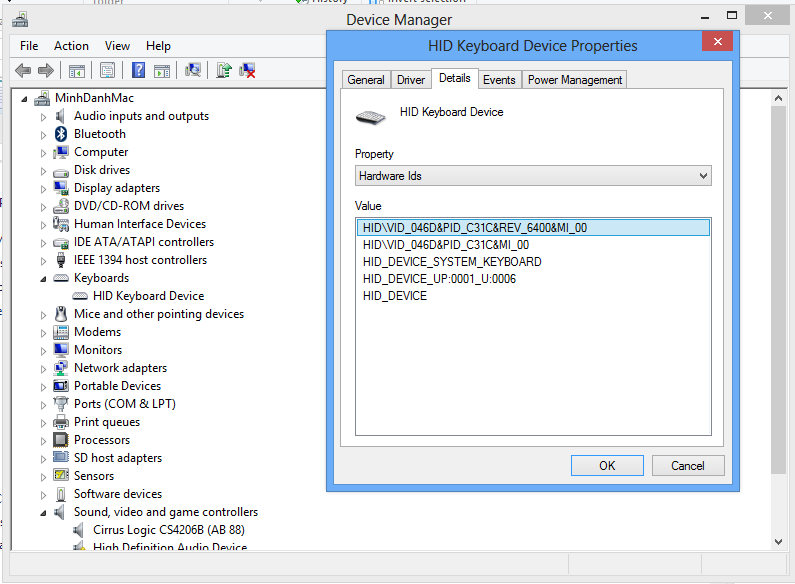
Task: Select the Details tab
Action: [x=454, y=78]
